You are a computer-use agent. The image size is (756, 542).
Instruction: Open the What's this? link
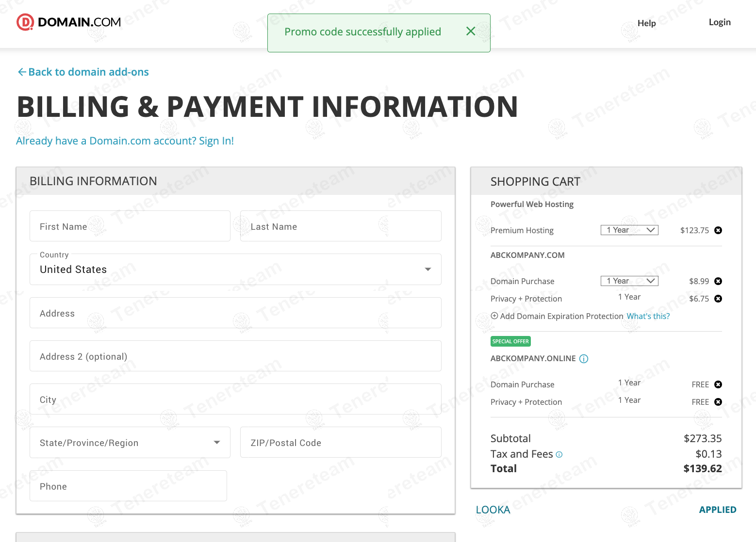click(x=648, y=316)
